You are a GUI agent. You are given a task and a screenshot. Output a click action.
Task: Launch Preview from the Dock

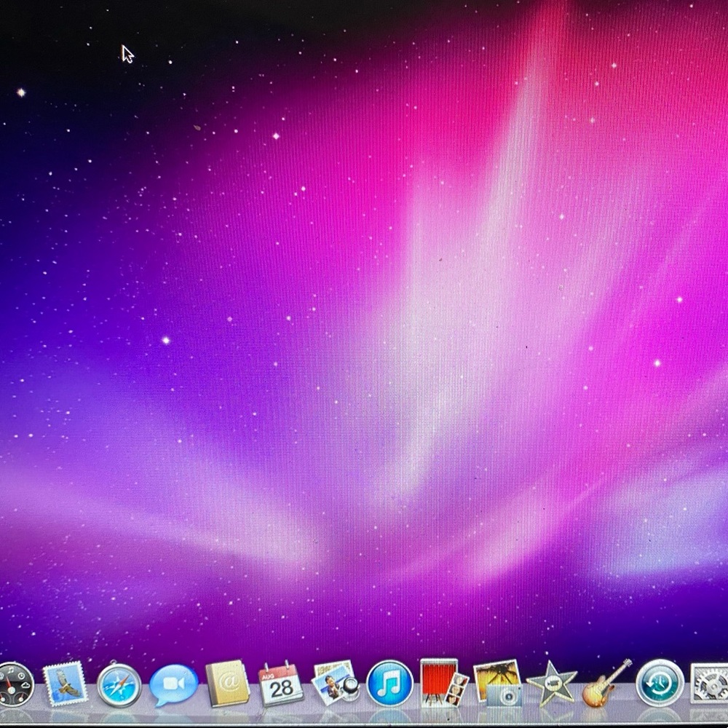click(x=333, y=684)
